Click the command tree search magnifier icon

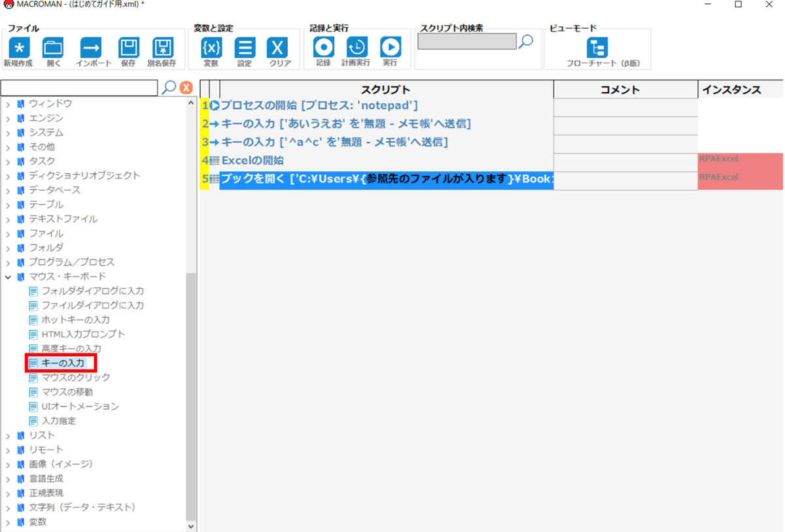click(x=169, y=88)
